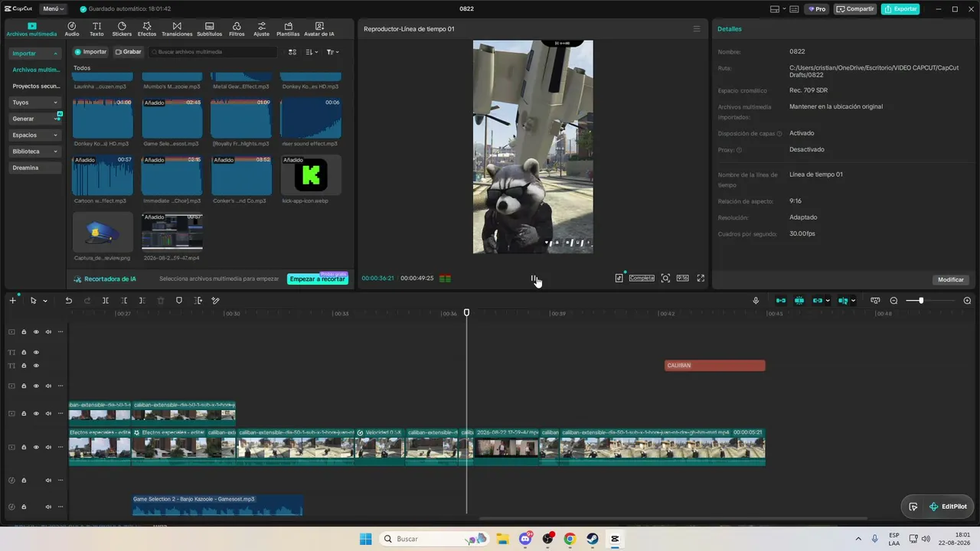Choose the Select arrow tool in timeline toolbar
Screen dimensions: 980x551
[33, 301]
